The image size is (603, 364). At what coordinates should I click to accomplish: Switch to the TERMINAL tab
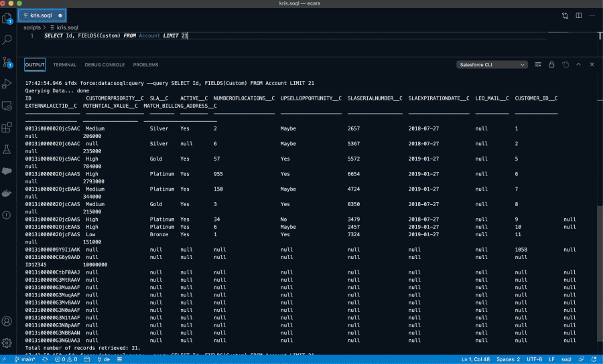64,65
